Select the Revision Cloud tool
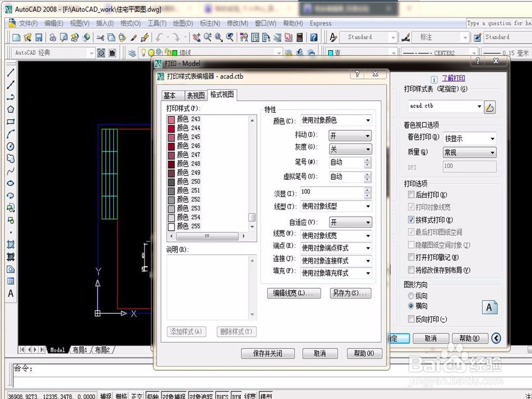The width and height of the screenshot is (532, 399). point(11,159)
